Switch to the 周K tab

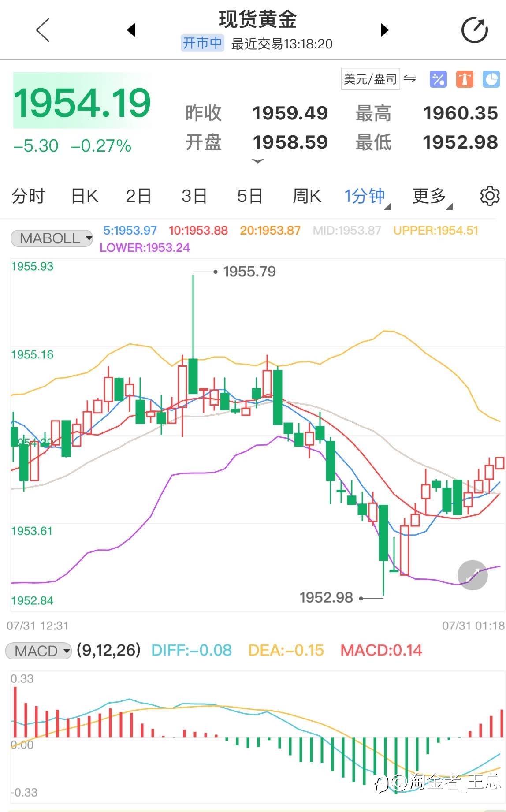coord(307,196)
